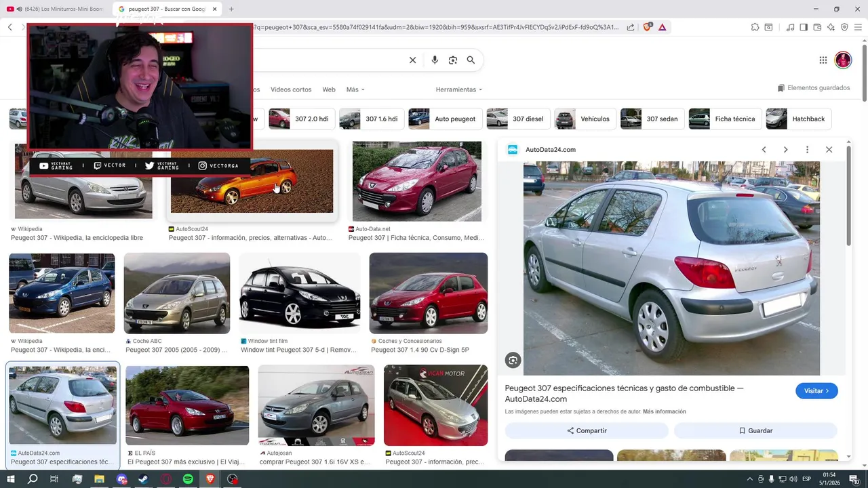The height and width of the screenshot is (488, 868).
Task: Open the media control music note icon
Action: [790, 27]
